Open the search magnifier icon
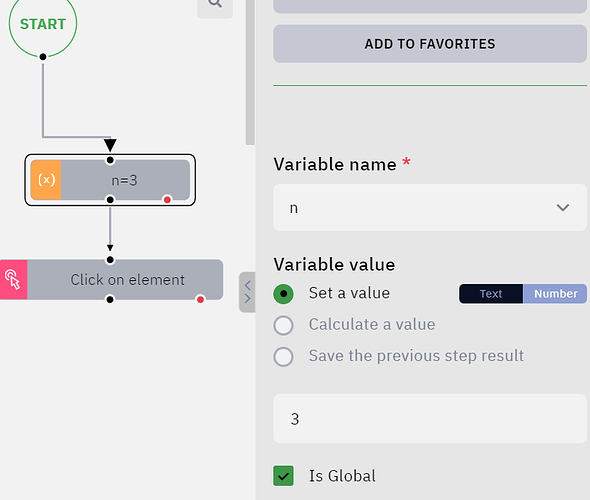 215,5
